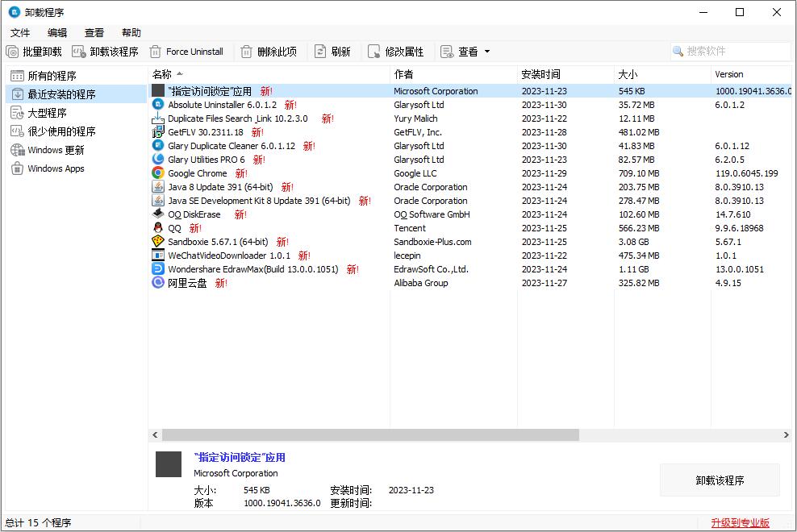Open the 文件 menu
Image resolution: width=797 pixels, height=532 pixels.
(20, 32)
